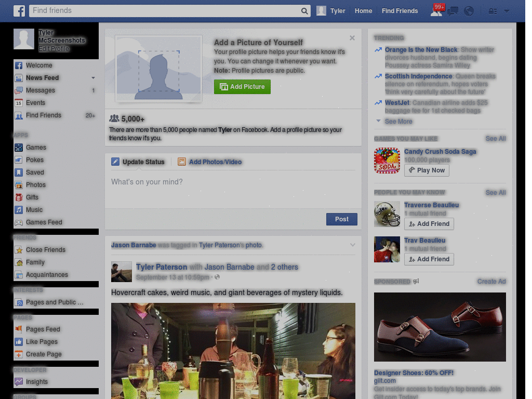Select the Update Status tab

[x=138, y=162]
